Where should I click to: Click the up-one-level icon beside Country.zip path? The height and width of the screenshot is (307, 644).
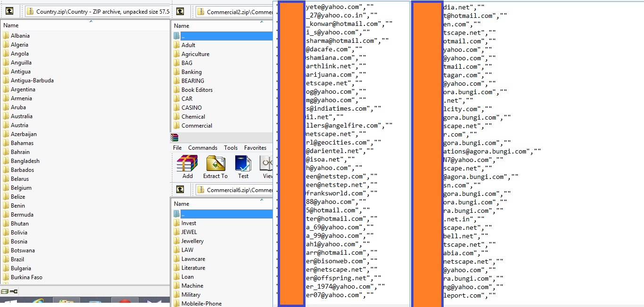(x=10, y=10)
